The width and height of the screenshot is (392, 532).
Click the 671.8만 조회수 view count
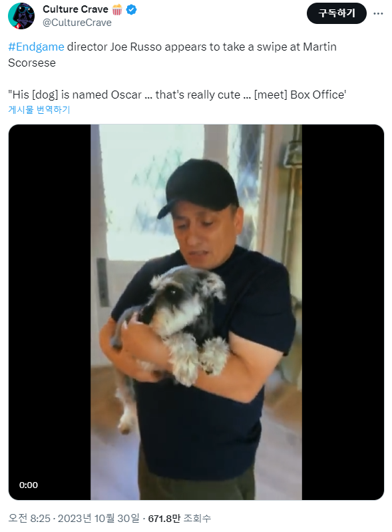pos(180,518)
